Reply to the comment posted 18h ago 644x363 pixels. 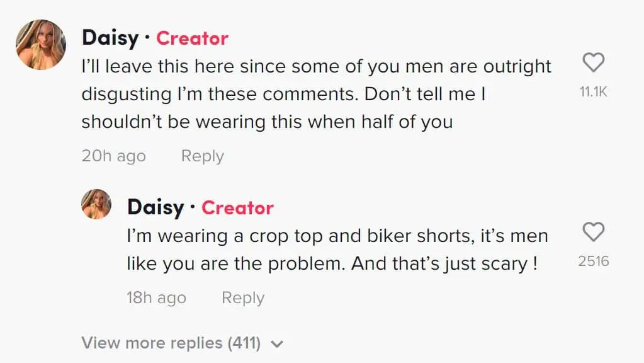(x=242, y=297)
